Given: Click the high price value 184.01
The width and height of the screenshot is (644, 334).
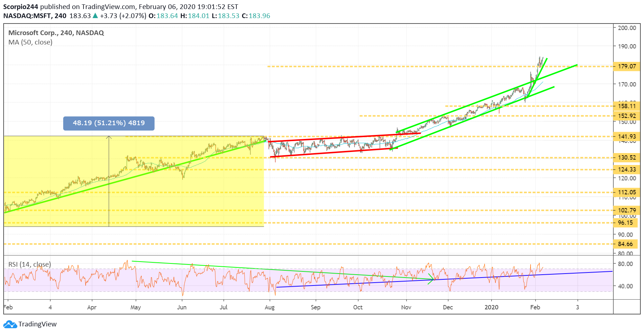Looking at the screenshot, I should click(198, 16).
